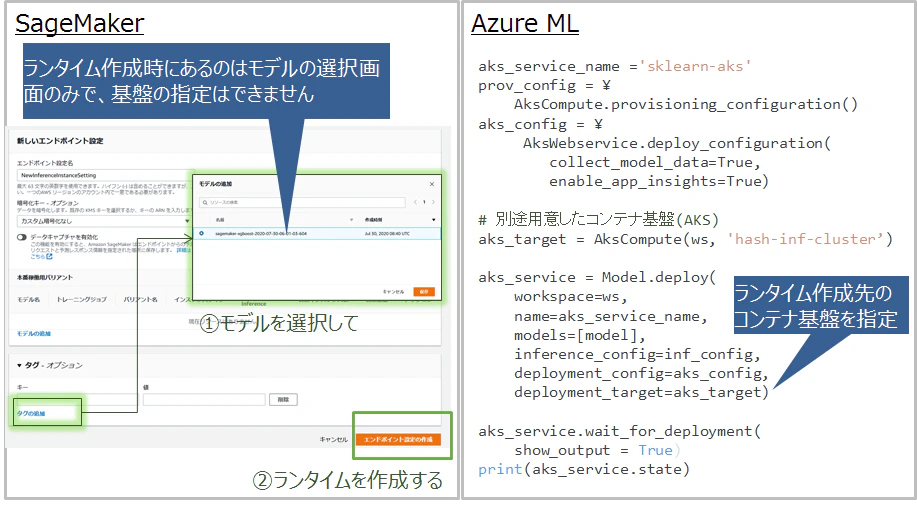
Task: Click the タグの追加 link
Action: (31, 413)
